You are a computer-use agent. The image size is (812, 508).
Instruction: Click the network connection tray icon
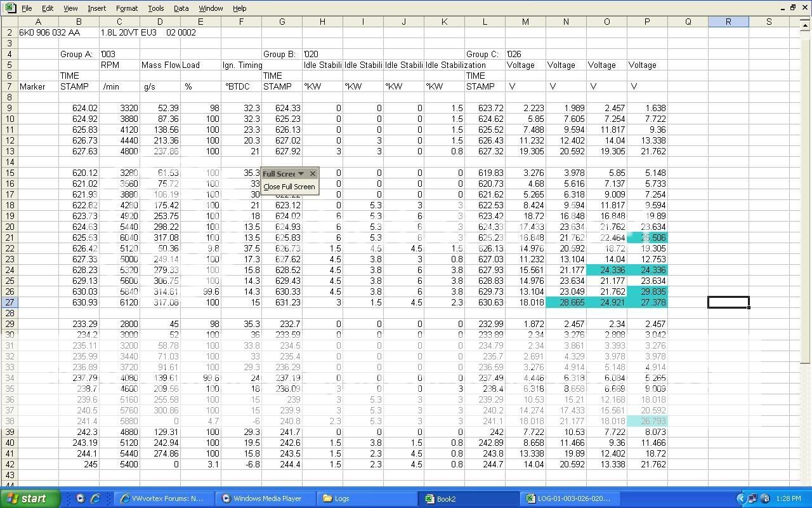753,498
